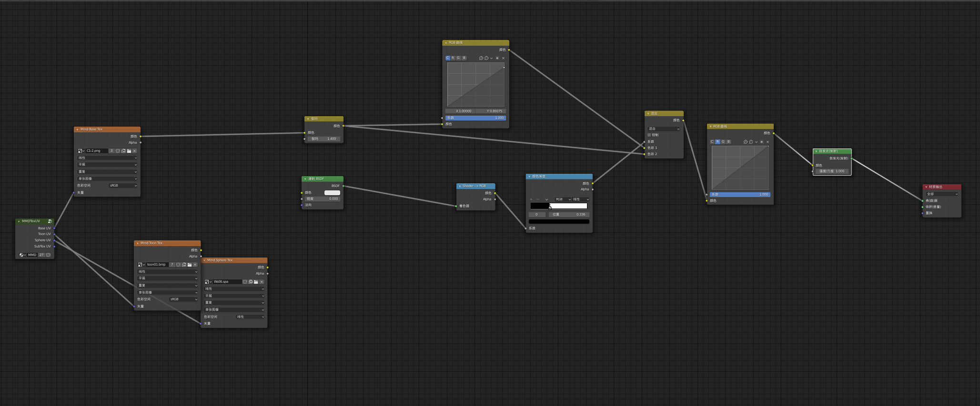Collapse the Shader -> RGB node
Viewport: 980px width, 406px height.
460,186
